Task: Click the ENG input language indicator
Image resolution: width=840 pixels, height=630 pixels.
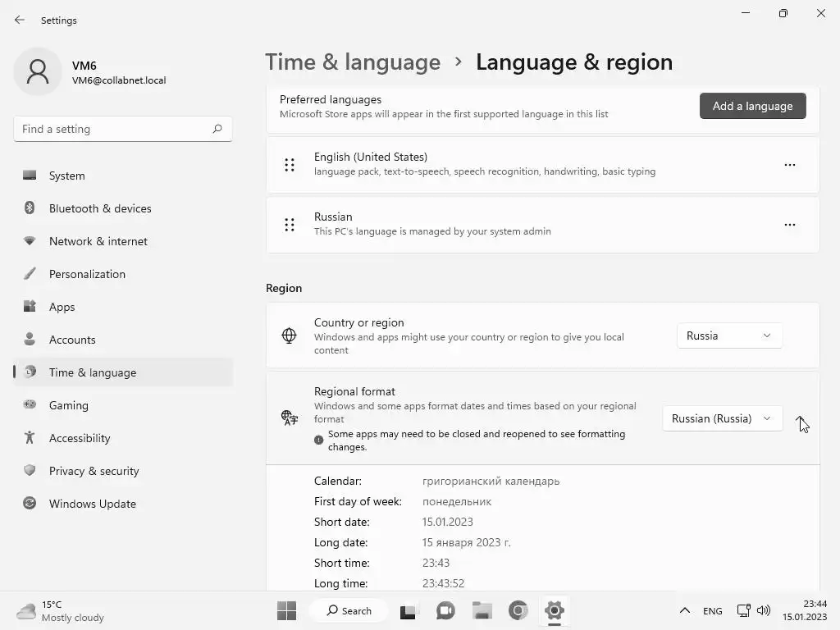Action: point(713,610)
